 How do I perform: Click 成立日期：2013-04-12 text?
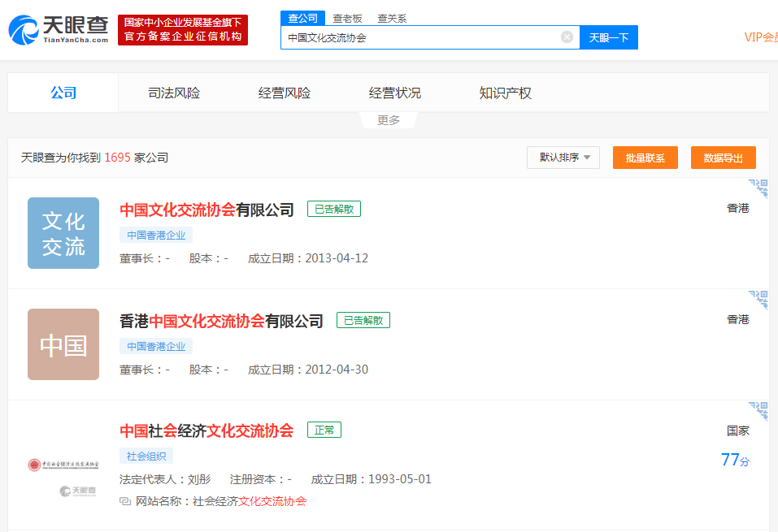point(307,258)
